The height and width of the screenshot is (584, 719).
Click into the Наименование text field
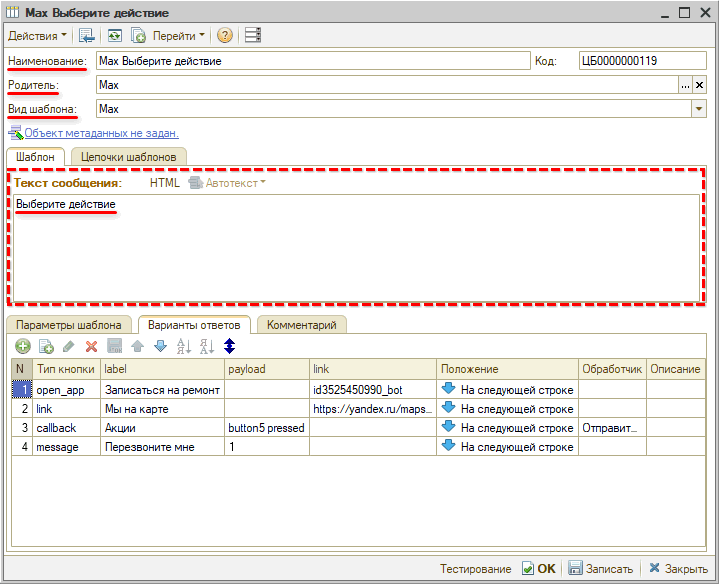pos(311,61)
